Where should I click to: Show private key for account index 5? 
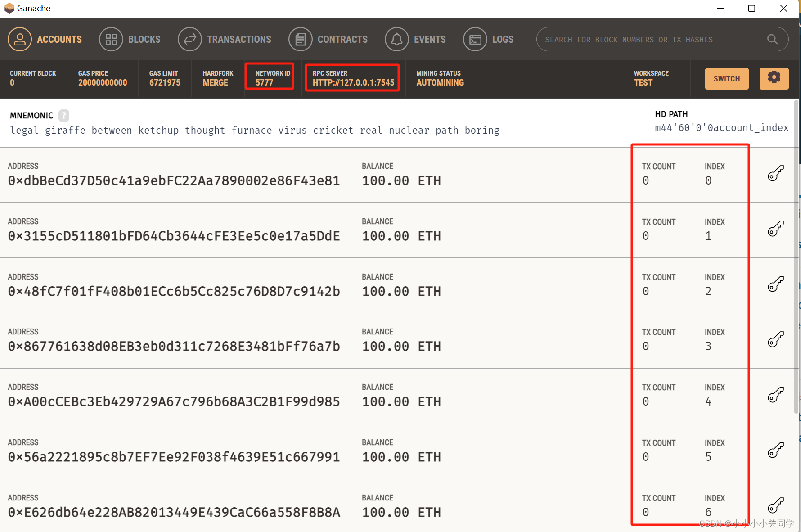(776, 450)
